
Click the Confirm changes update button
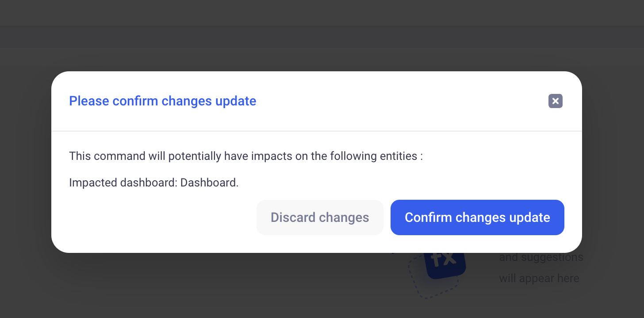[477, 217]
